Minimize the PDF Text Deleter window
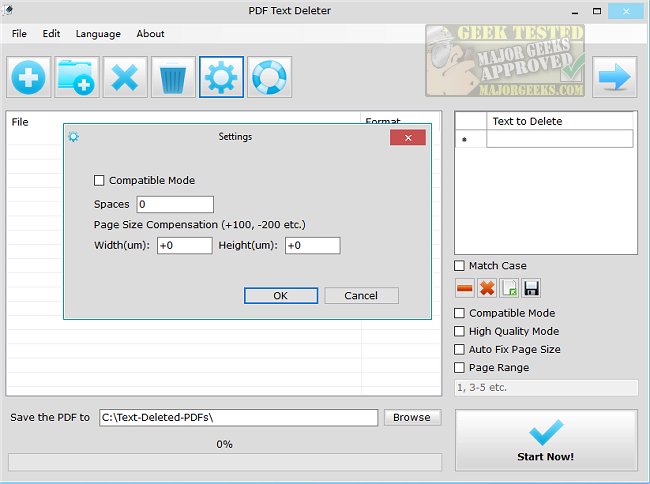The height and width of the screenshot is (484, 650). (x=575, y=11)
